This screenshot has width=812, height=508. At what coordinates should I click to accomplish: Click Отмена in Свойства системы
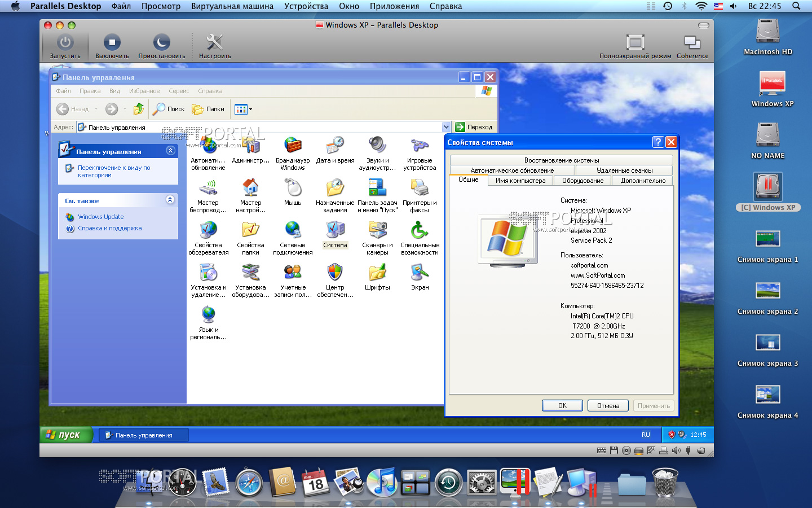608,405
